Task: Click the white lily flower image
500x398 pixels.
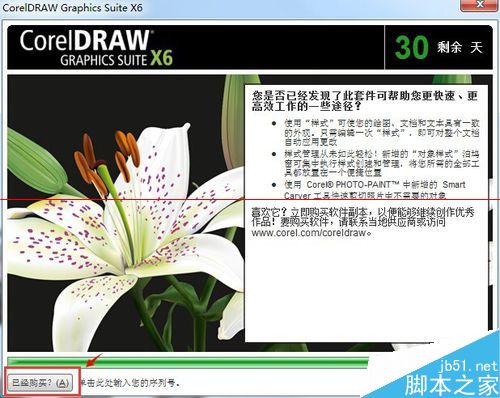Action: click(x=126, y=213)
